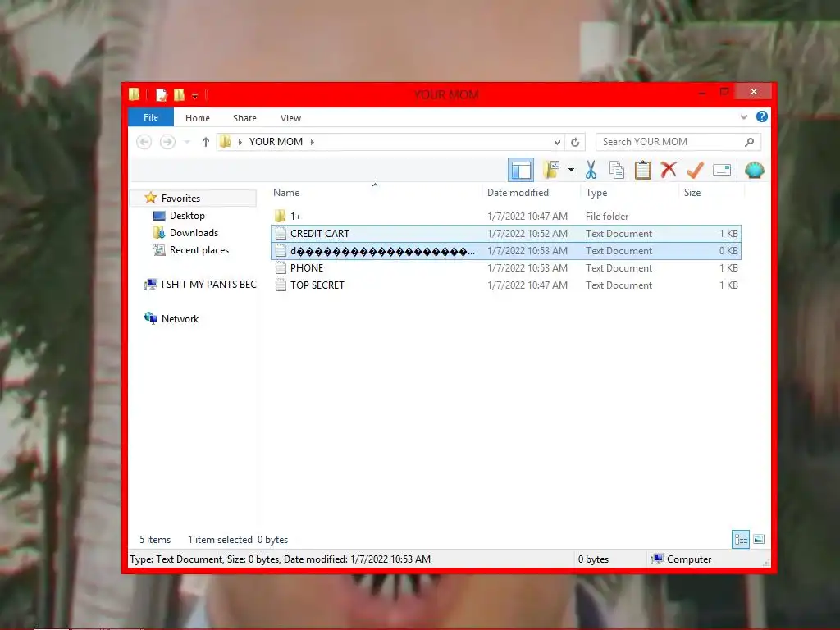Click the orange checkmark Properties icon
The image size is (840, 630).
(695, 171)
